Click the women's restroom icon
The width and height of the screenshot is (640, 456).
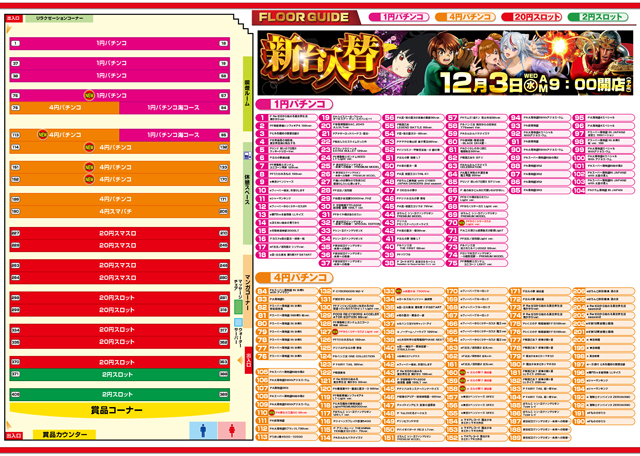(x=231, y=428)
